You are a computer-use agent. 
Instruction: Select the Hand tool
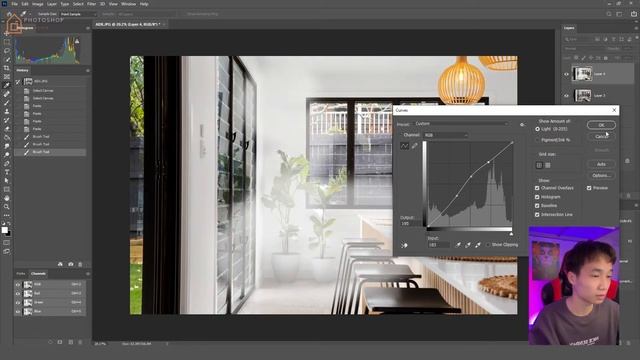click(7, 198)
